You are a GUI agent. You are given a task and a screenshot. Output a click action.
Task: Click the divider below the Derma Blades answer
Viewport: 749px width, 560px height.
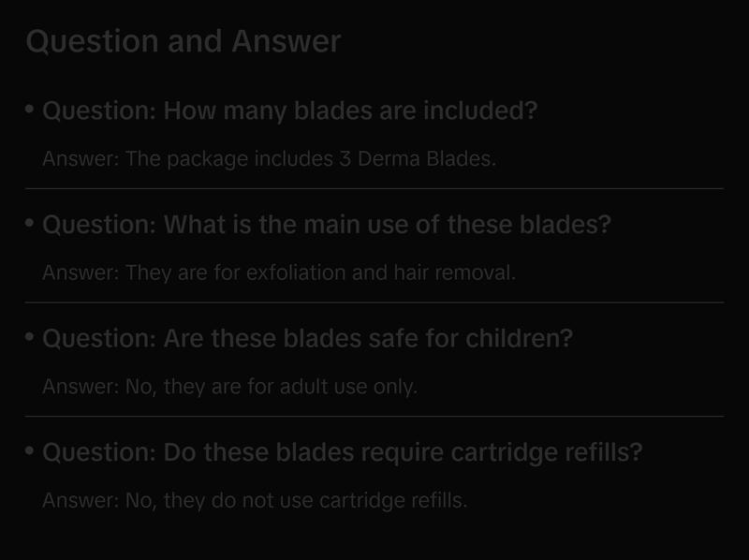[x=374, y=188]
